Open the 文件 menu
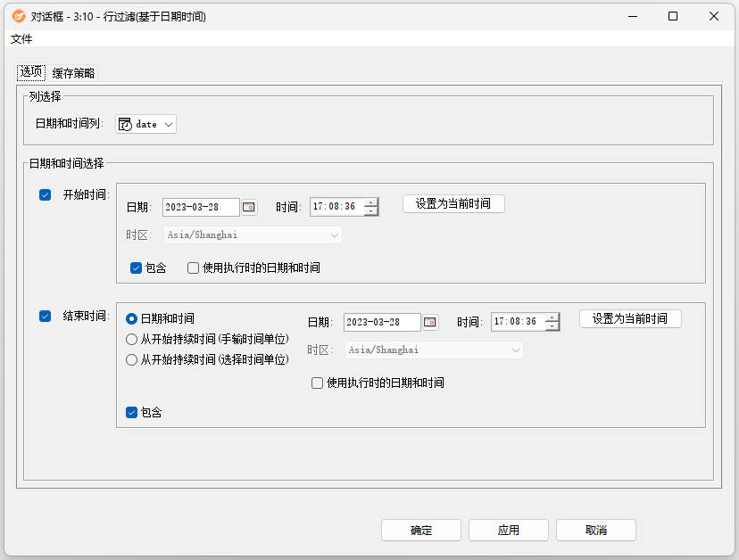 pyautogui.click(x=21, y=39)
